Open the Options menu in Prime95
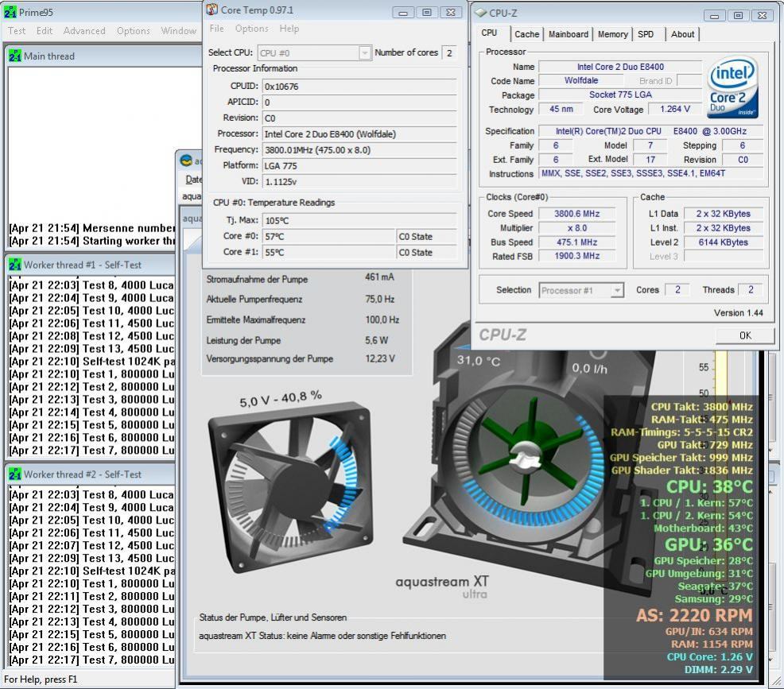 133,31
